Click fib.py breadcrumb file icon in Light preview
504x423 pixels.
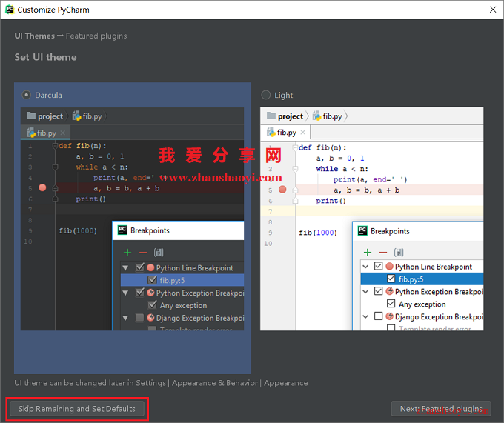pyautogui.click(x=317, y=116)
